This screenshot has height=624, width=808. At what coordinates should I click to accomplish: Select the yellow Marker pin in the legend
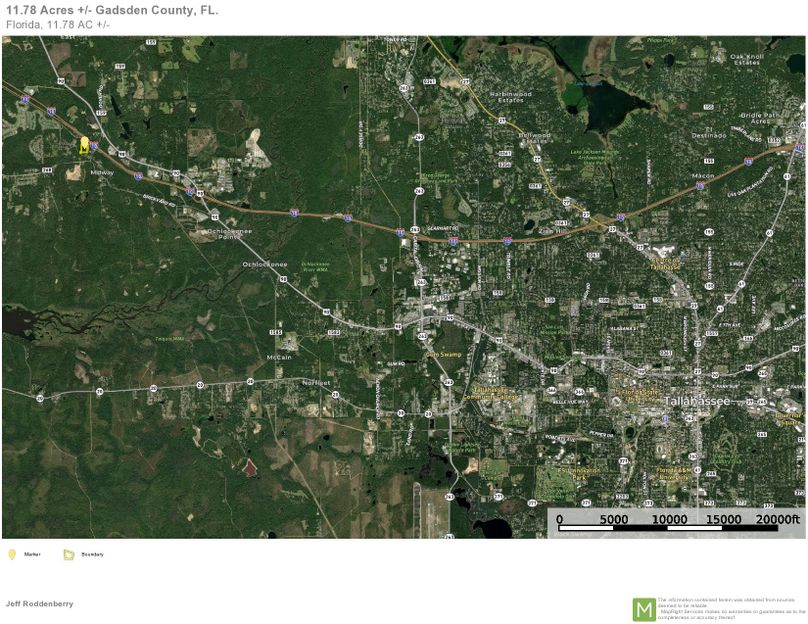pyautogui.click(x=12, y=553)
